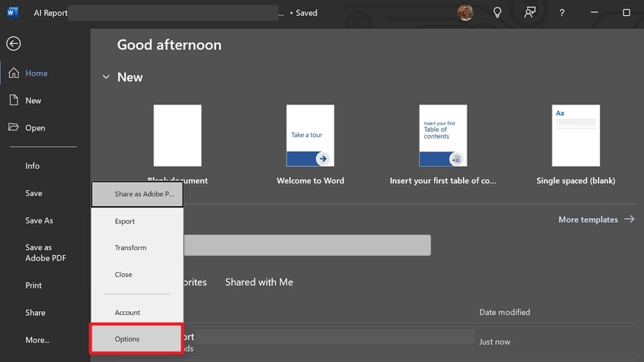Screen dimensions: 644x362
Task: Click the Just now date entry
Action: point(495,342)
